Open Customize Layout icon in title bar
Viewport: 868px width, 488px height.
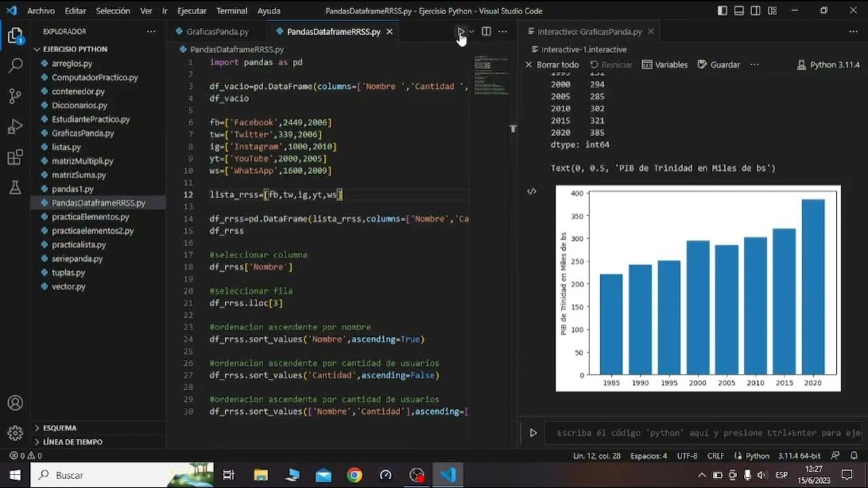click(x=772, y=11)
